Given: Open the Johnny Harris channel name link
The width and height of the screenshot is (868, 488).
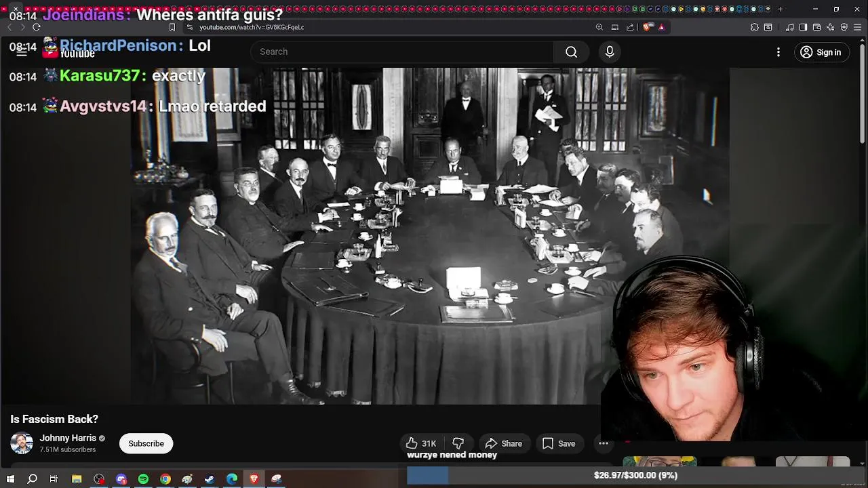Looking at the screenshot, I should click(68, 439).
